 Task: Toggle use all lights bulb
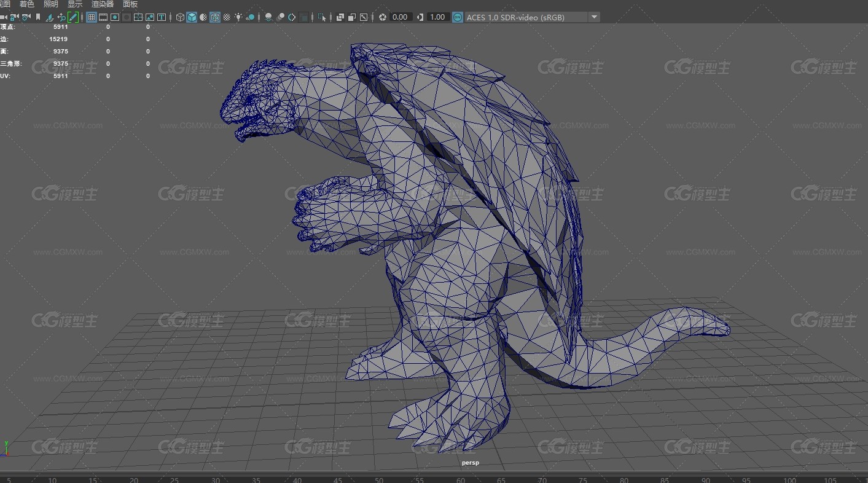[x=238, y=17]
